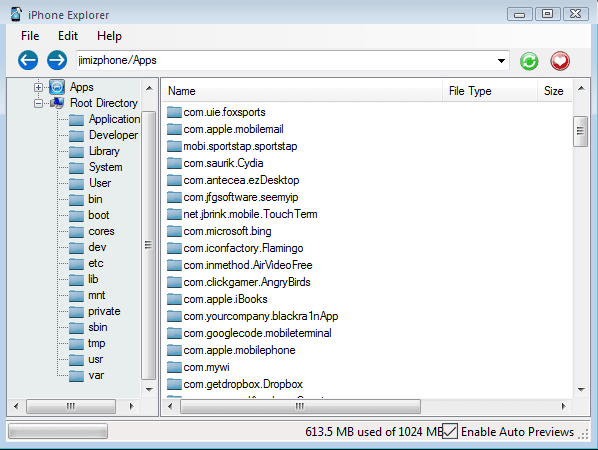This screenshot has width=598, height=450.
Task: Click the var folder icon in tree
Action: click(x=76, y=376)
